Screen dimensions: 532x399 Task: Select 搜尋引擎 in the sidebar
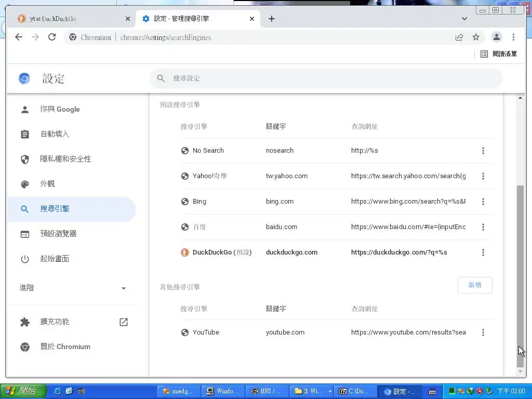[72, 209]
